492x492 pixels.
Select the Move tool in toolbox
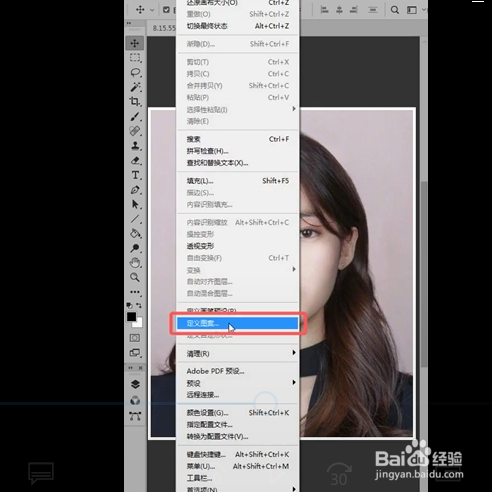135,43
